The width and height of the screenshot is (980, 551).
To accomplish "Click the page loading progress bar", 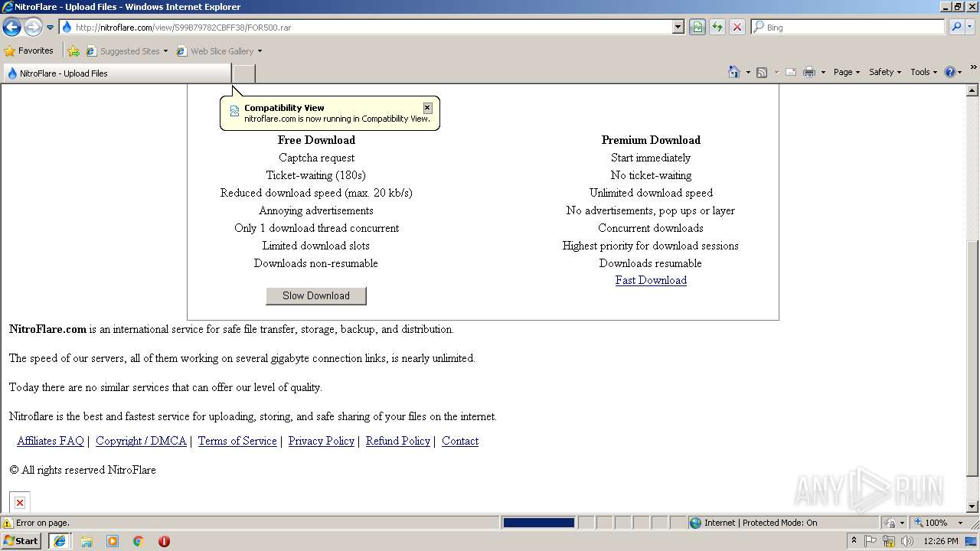I will point(538,523).
